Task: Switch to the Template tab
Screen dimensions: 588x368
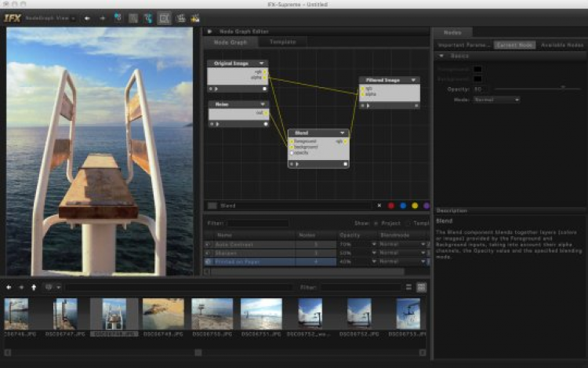Action: 283,42
